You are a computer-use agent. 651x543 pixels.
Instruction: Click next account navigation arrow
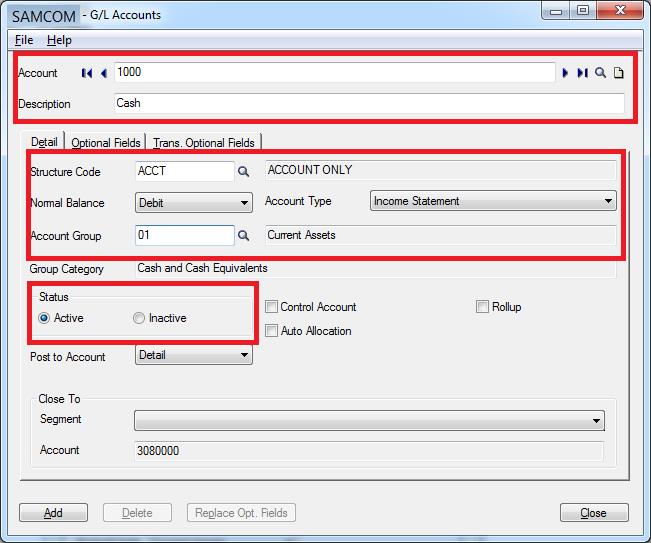pos(566,73)
